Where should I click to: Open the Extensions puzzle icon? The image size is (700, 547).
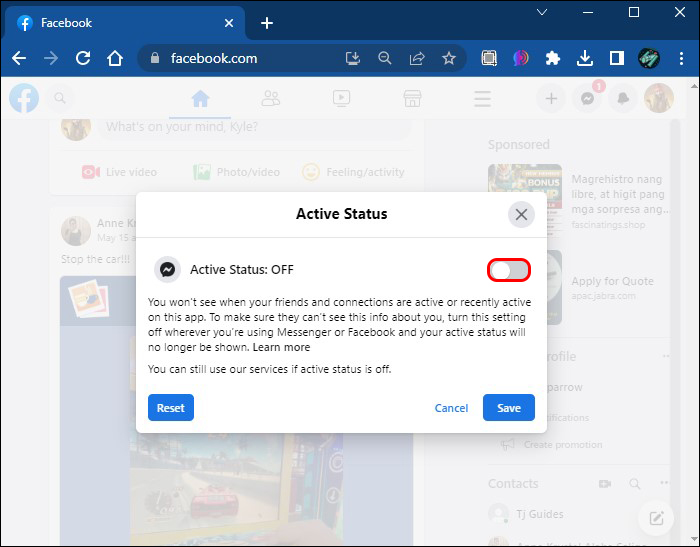pyautogui.click(x=553, y=58)
